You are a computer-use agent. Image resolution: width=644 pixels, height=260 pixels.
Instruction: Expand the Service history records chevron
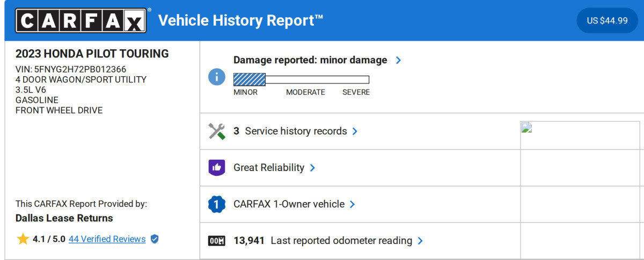tap(355, 131)
